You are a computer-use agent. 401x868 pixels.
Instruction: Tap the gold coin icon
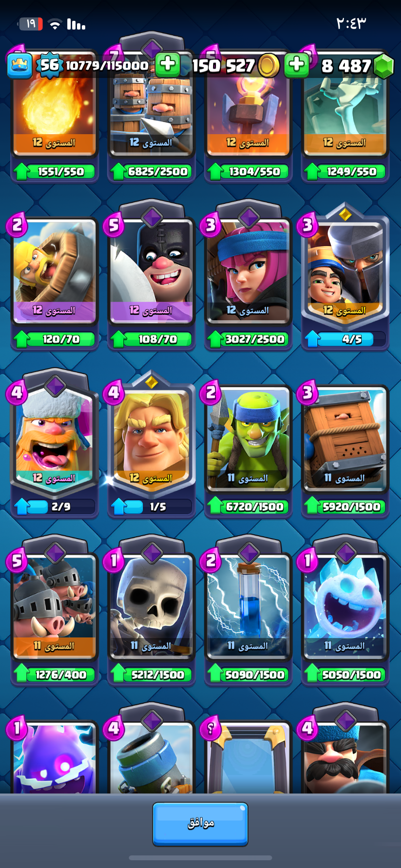(x=269, y=65)
